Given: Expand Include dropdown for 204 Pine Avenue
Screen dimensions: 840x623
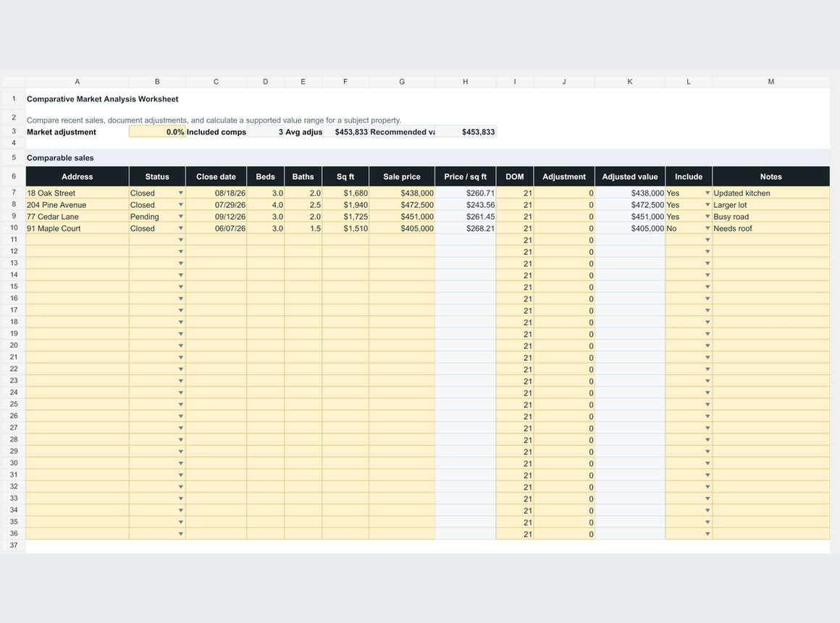Looking at the screenshot, I should click(x=707, y=205).
